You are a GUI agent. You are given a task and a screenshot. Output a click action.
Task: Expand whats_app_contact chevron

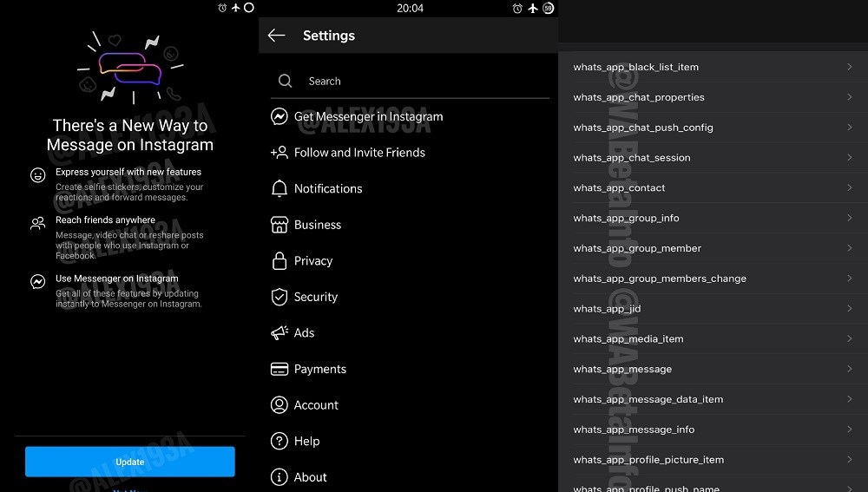pos(849,187)
